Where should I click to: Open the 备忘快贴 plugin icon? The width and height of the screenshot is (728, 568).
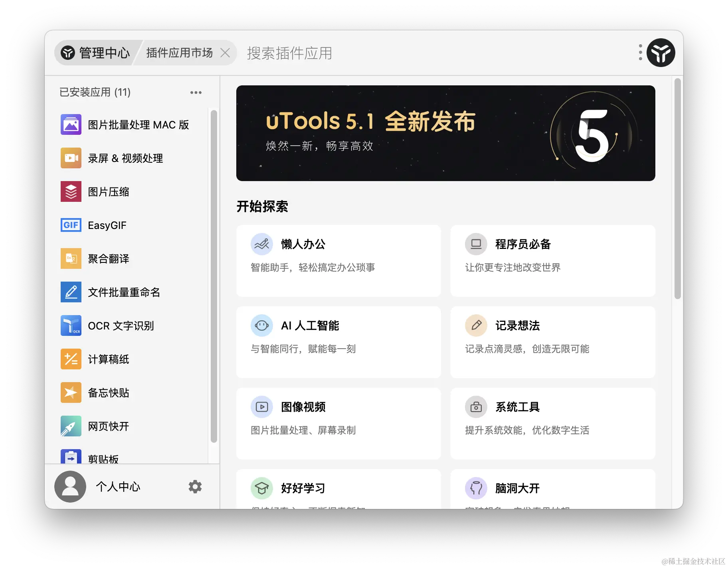coord(71,392)
